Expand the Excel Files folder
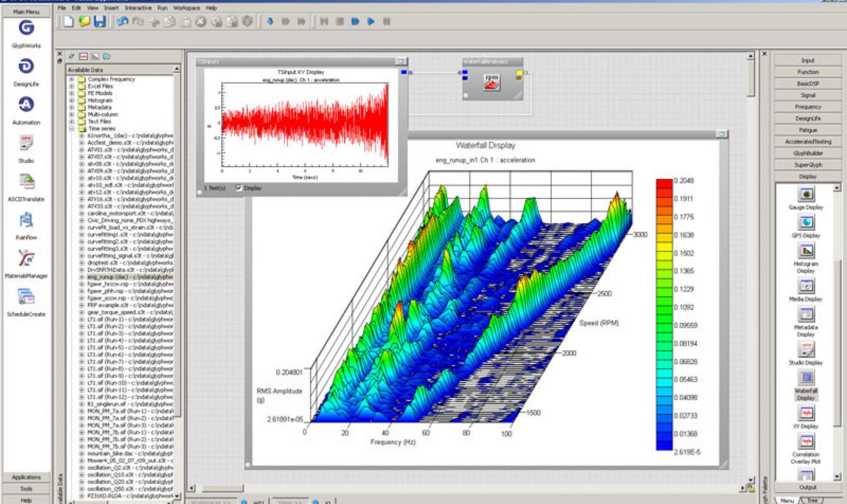This screenshot has width=847, height=504. click(x=72, y=86)
